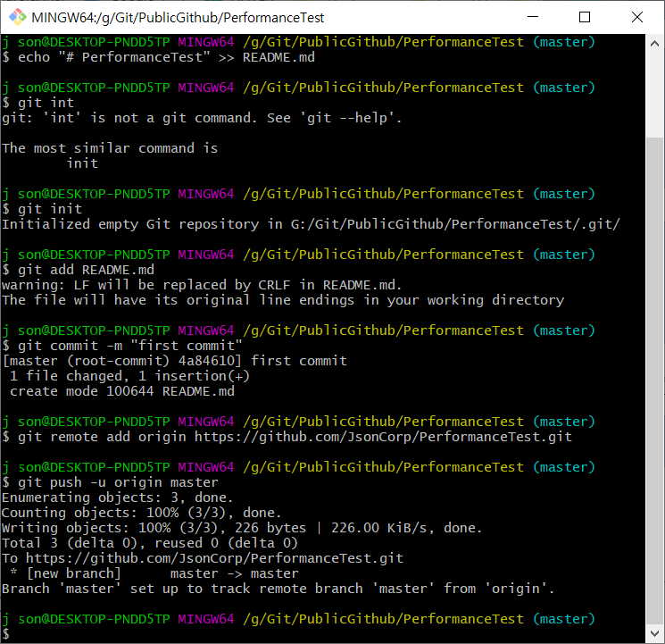The height and width of the screenshot is (644, 665).
Task: Click the window title text MINGW64:/g/Git/PublicGithub/PerformanceTest
Action: tap(178, 18)
